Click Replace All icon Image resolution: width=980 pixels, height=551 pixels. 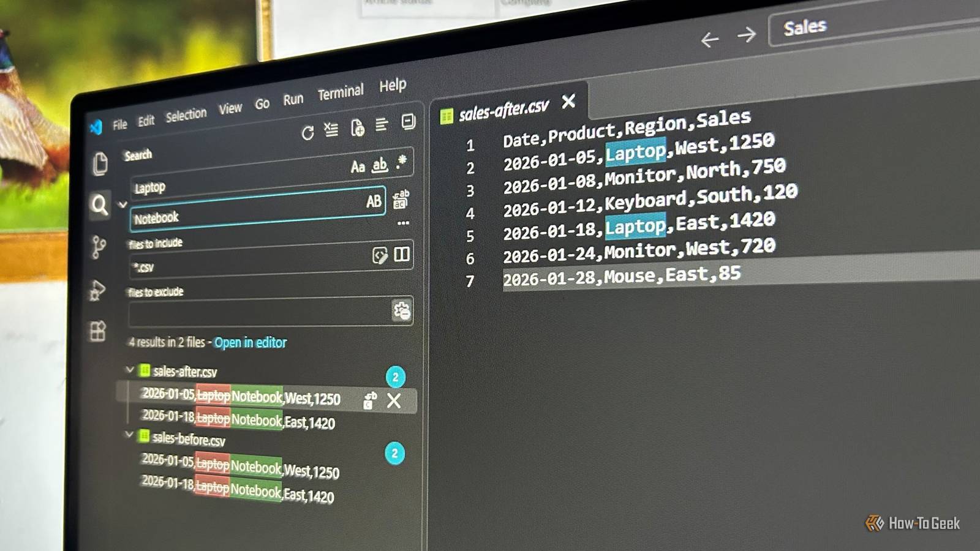click(x=401, y=199)
